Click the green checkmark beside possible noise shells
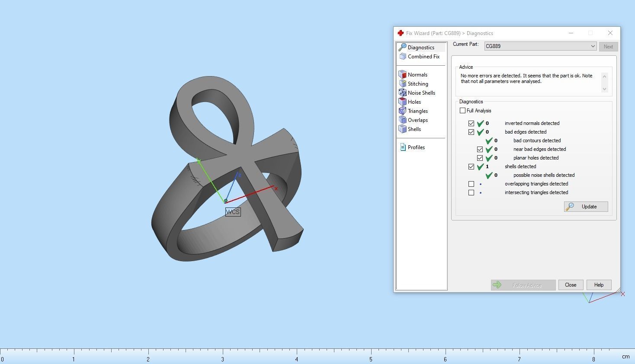The height and width of the screenshot is (364, 635). 489,175
